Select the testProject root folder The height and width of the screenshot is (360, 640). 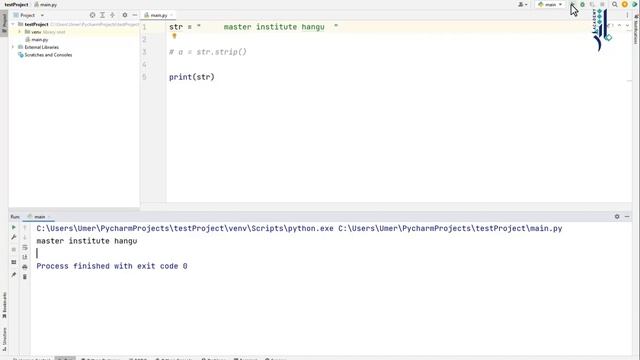pyautogui.click(x=36, y=24)
